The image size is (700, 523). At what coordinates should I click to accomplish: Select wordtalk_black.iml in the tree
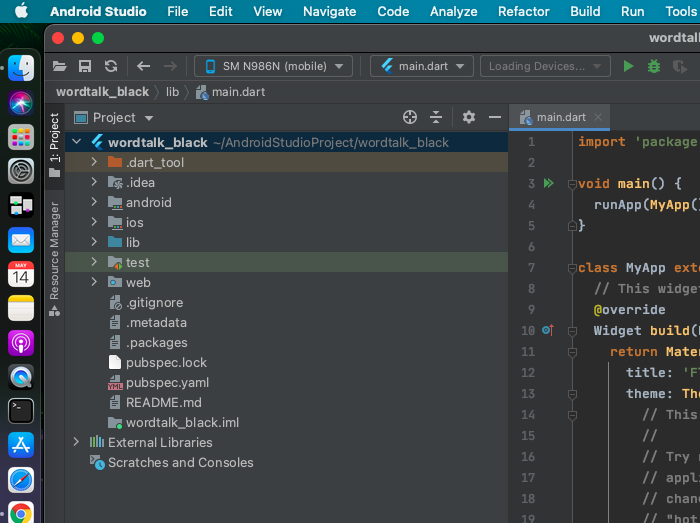[x=182, y=423]
